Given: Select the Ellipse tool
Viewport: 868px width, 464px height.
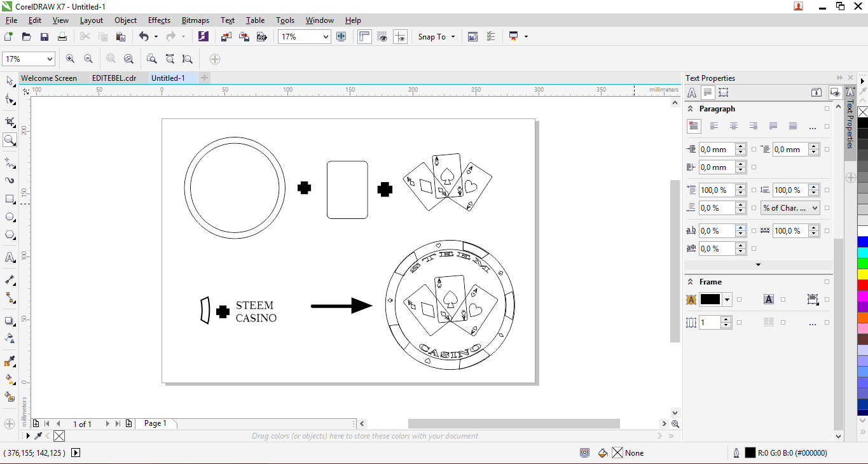Looking at the screenshot, I should (10, 217).
